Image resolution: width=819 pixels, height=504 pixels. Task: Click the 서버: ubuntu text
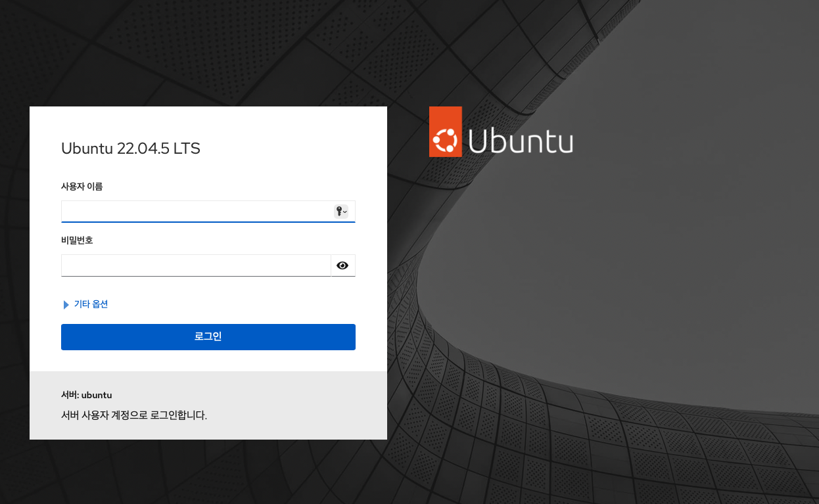pos(86,395)
